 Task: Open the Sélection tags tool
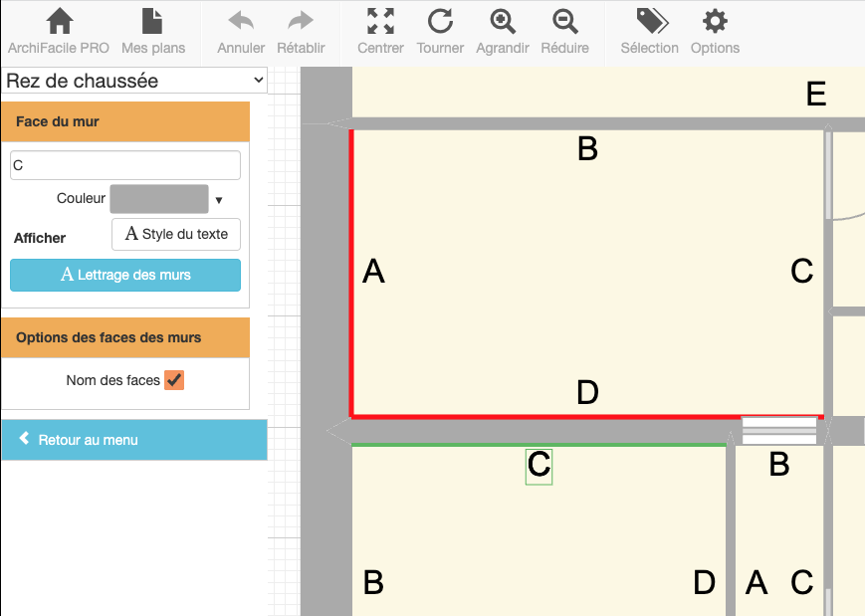click(651, 22)
